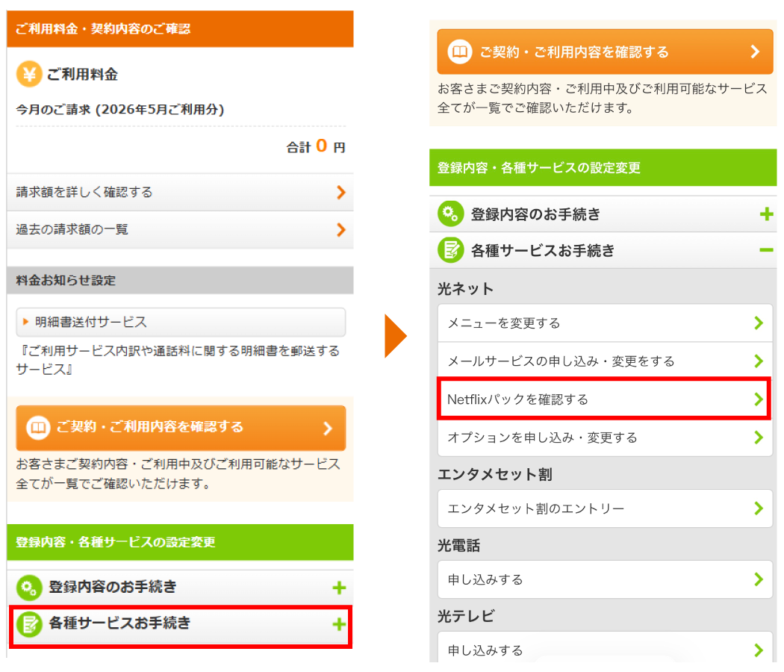Click 合計 0 円 total amount
Viewport: 784px width, 672px height.
(x=316, y=146)
